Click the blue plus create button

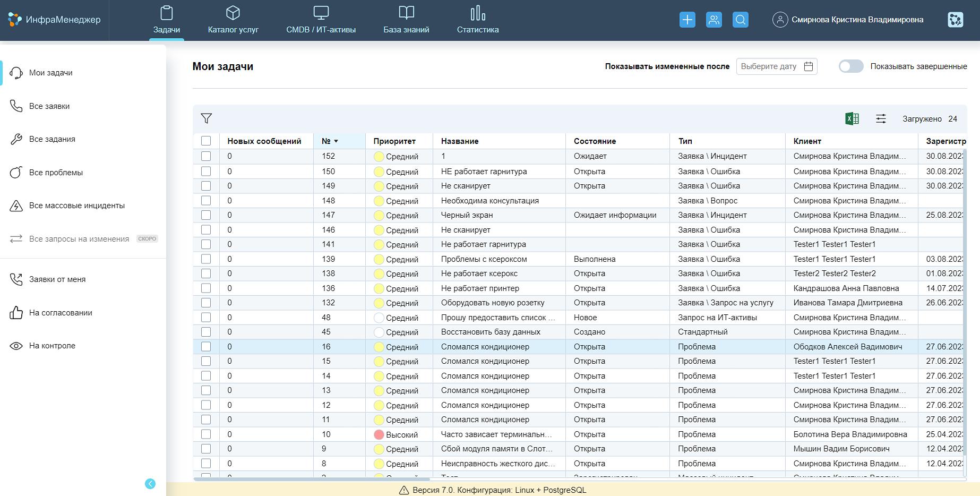point(687,20)
